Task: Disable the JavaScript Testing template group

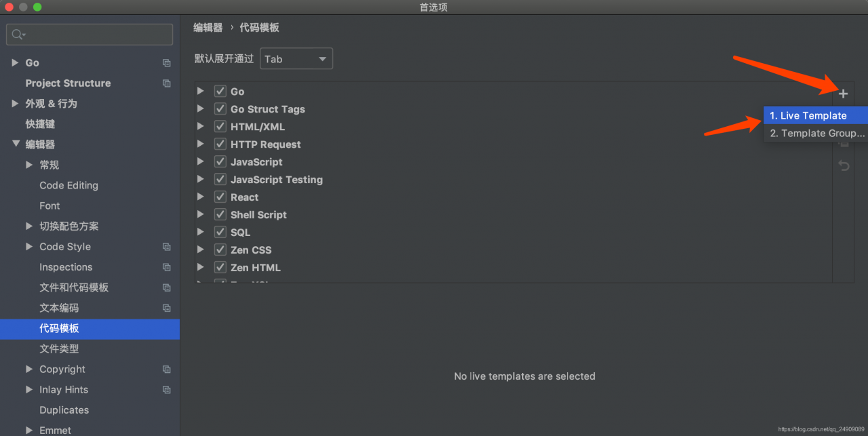Action: [x=220, y=179]
